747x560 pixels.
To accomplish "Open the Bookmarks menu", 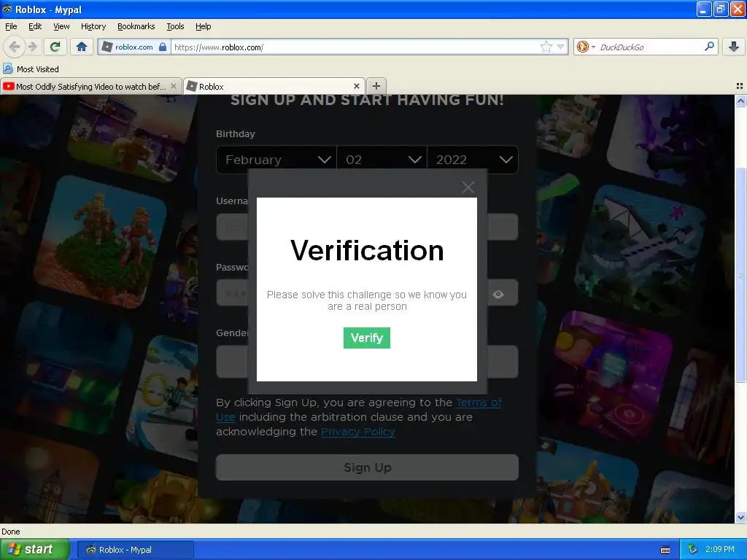I will [136, 26].
